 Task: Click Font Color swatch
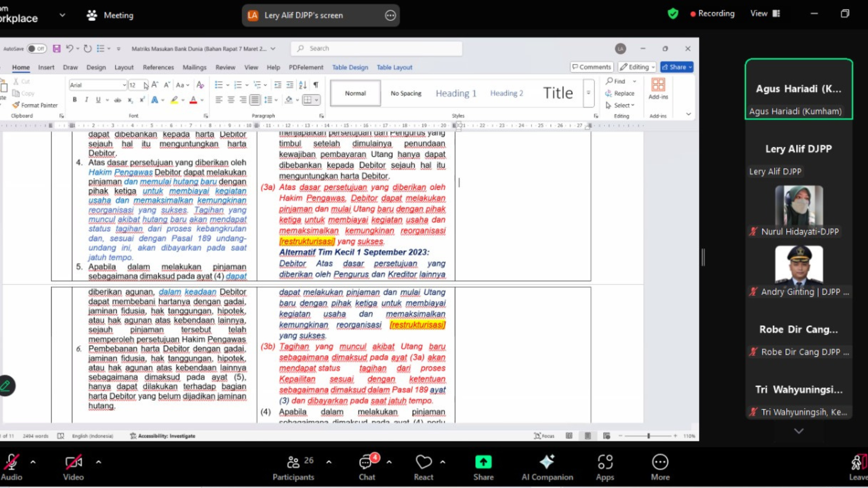click(193, 100)
